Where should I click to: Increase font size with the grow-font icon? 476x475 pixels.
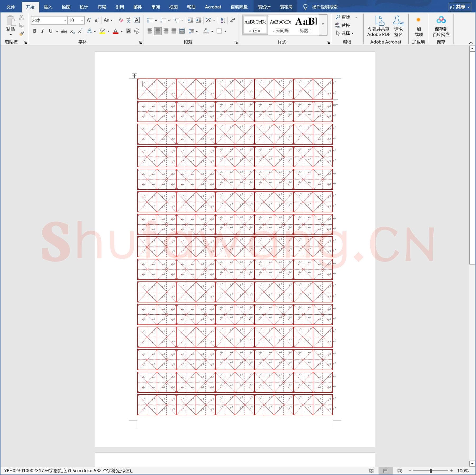pyautogui.click(x=89, y=20)
